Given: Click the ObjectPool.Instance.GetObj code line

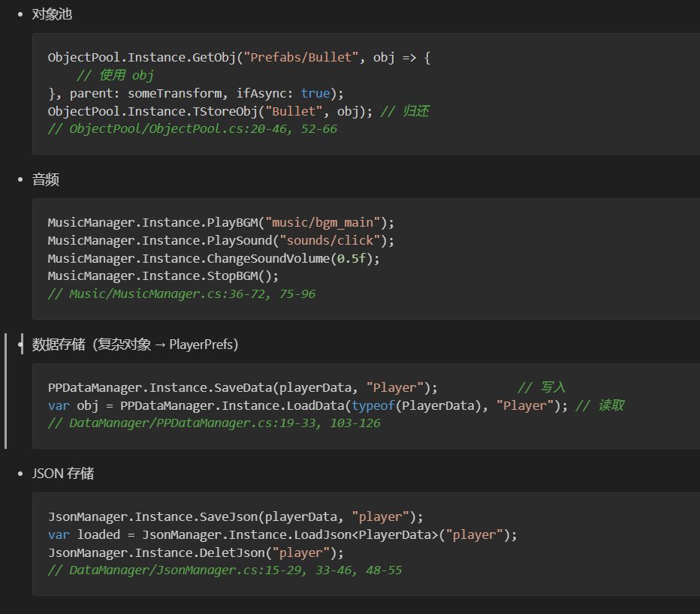Looking at the screenshot, I should [239, 57].
